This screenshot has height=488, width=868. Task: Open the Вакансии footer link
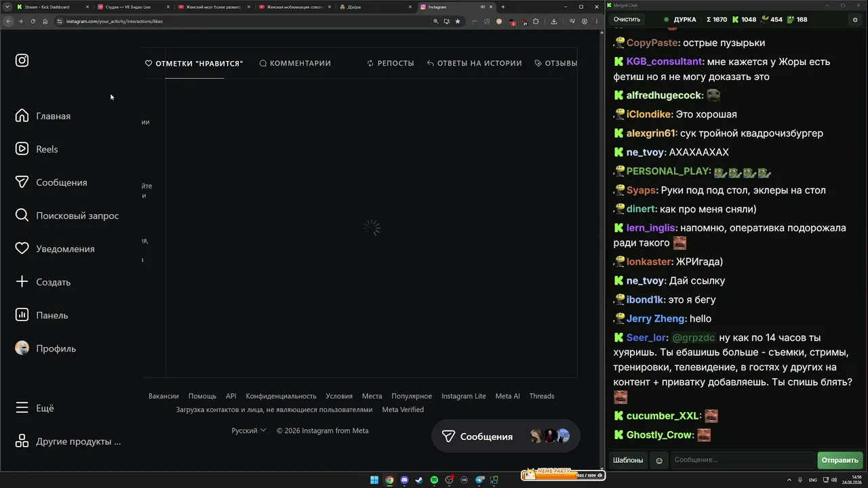pyautogui.click(x=163, y=396)
